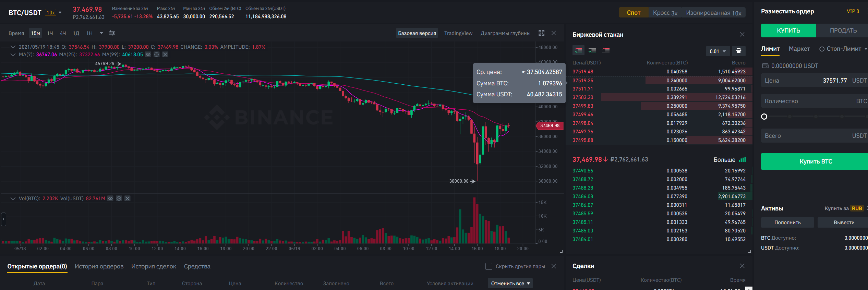
Task: Select the 1Н interval
Action: pyautogui.click(x=89, y=33)
